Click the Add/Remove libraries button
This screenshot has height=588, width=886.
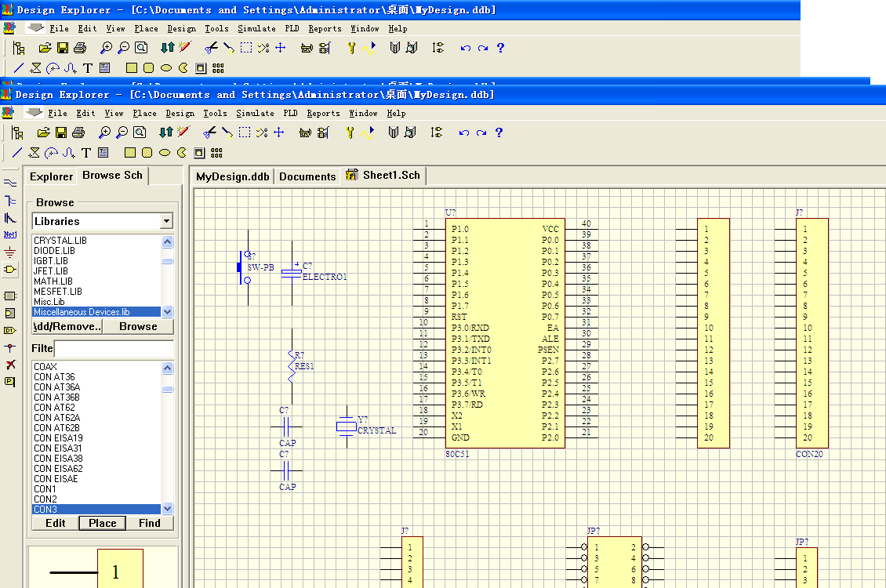tap(67, 327)
